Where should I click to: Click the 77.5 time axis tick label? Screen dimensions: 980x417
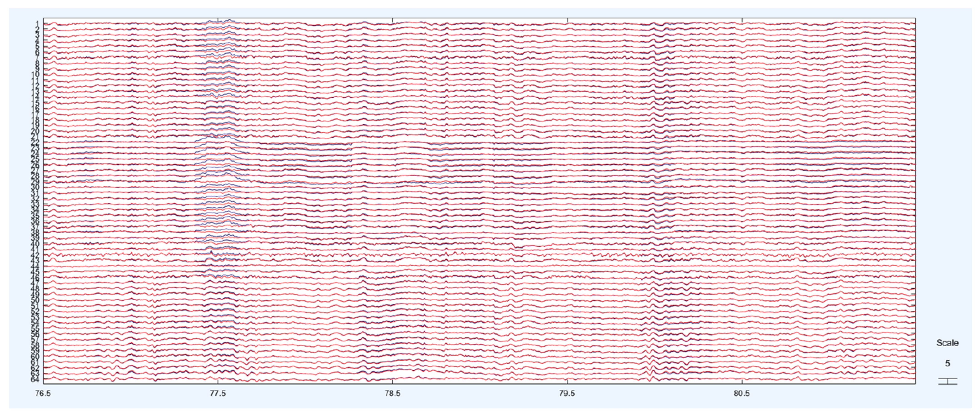218,393
